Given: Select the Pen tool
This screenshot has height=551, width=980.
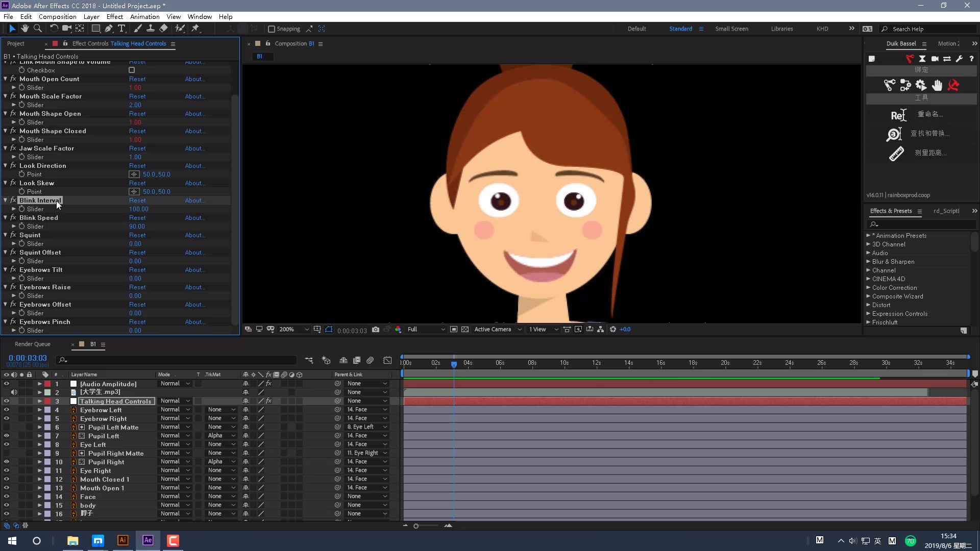Looking at the screenshot, I should point(108,29).
